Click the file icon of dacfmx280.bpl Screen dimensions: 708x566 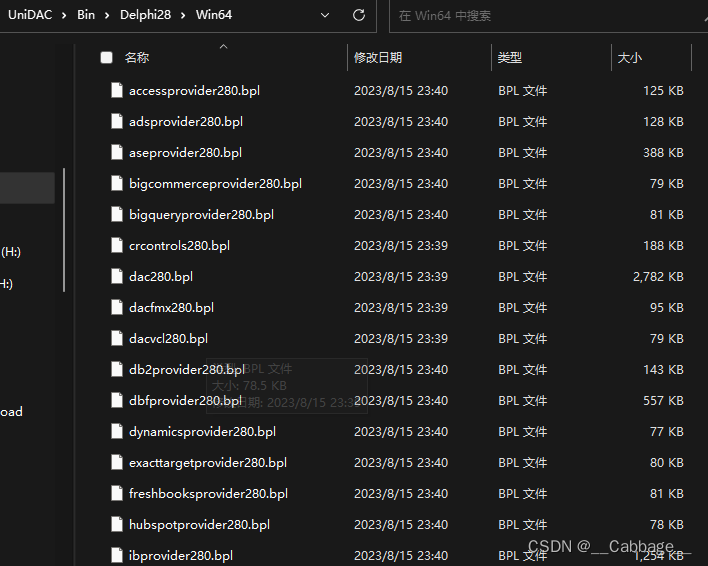tap(117, 307)
